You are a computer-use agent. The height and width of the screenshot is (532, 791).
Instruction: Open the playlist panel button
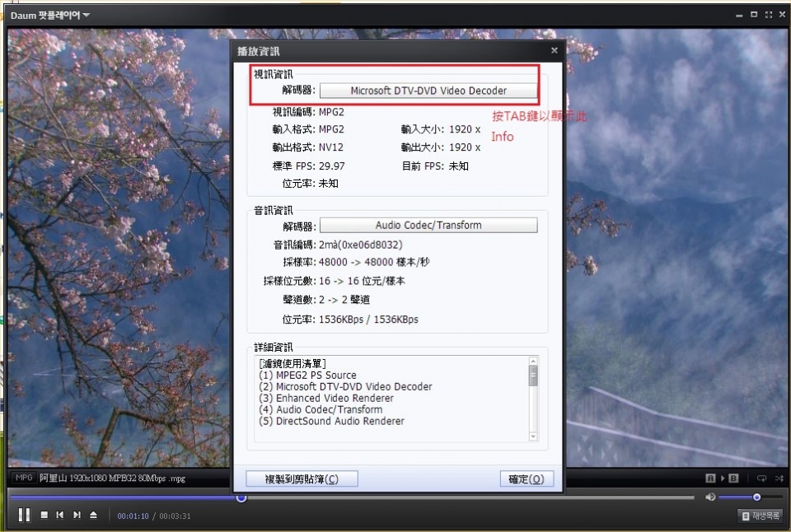coord(759,516)
